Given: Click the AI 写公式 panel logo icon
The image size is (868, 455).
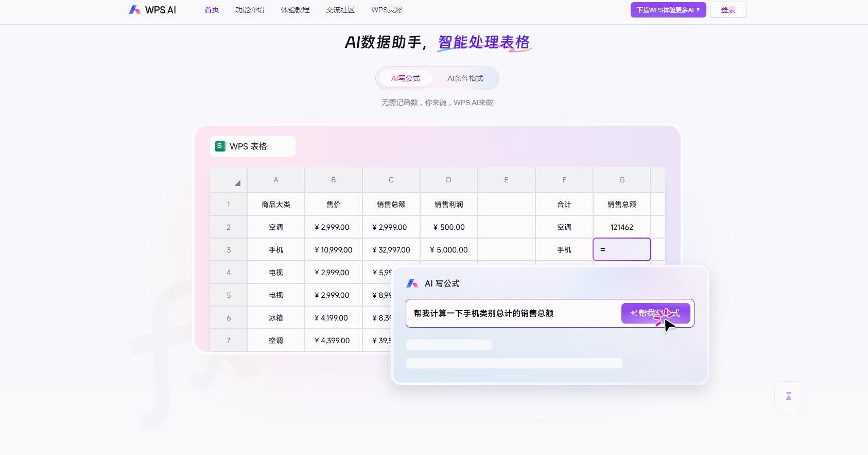Looking at the screenshot, I should pos(412,283).
